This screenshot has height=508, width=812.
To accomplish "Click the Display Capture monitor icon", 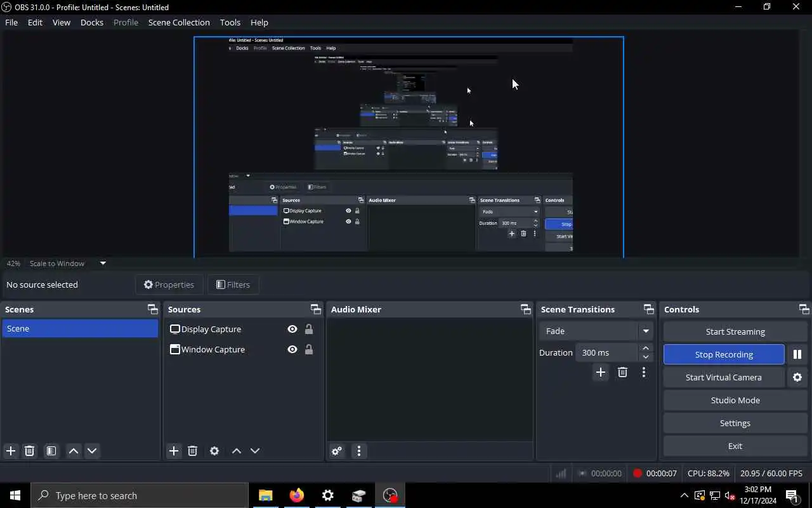I will pyautogui.click(x=175, y=329).
